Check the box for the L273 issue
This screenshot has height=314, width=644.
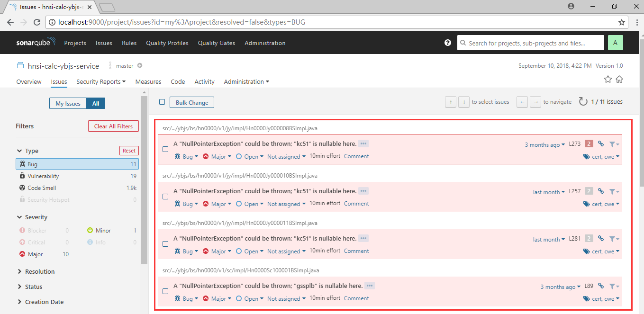click(x=165, y=149)
